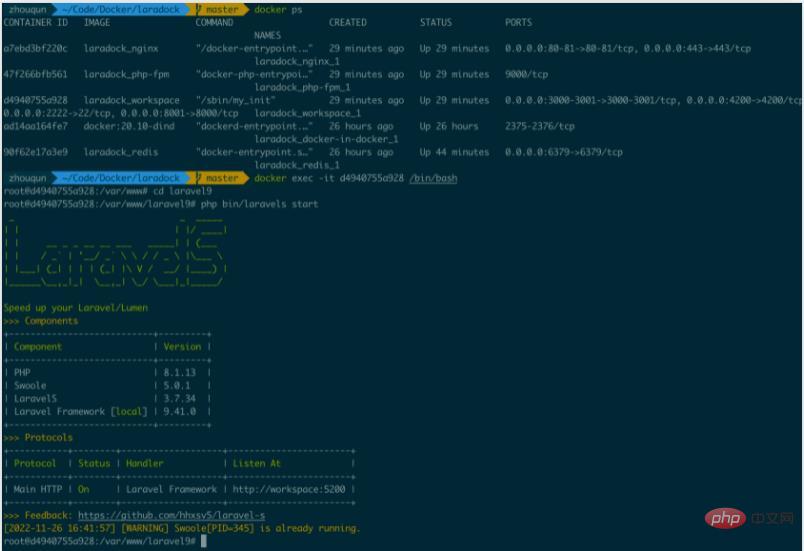
Task: Select container ID 90f62e17a3e9
Action: pos(35,152)
